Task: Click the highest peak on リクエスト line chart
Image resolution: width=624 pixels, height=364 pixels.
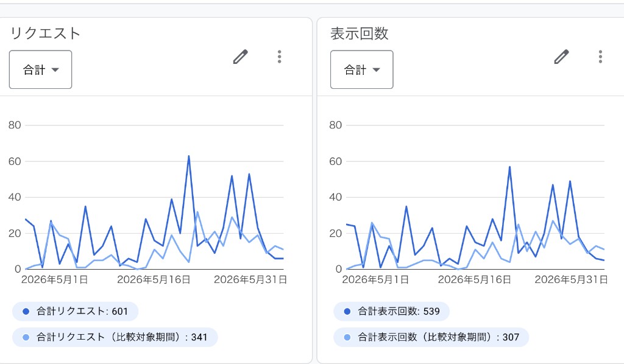Action: click(189, 156)
